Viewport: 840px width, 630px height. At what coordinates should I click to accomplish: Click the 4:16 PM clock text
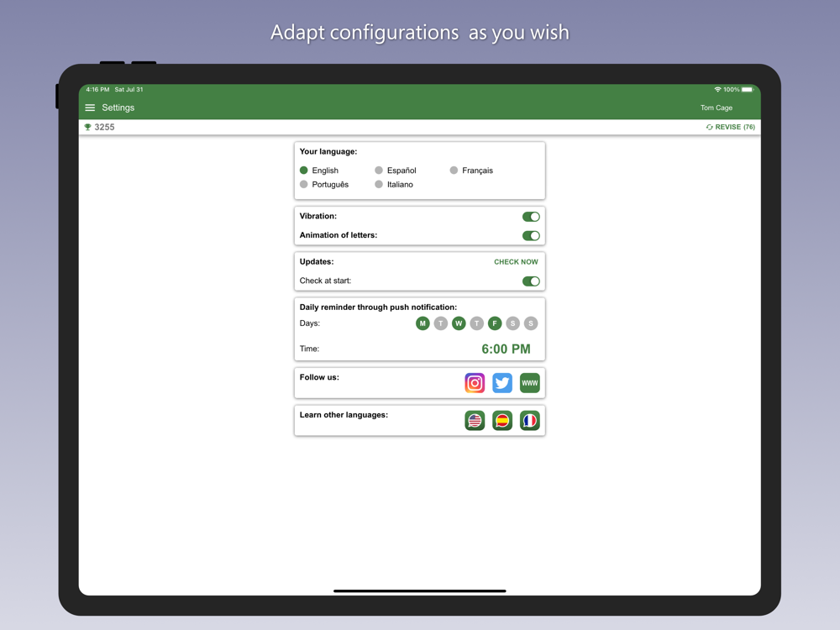(97, 90)
